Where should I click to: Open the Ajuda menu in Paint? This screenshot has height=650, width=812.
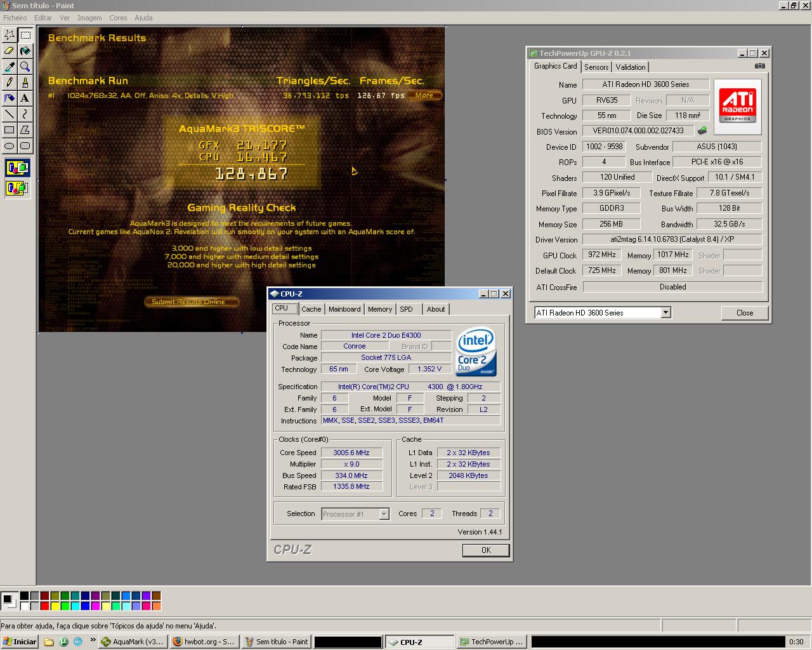143,18
